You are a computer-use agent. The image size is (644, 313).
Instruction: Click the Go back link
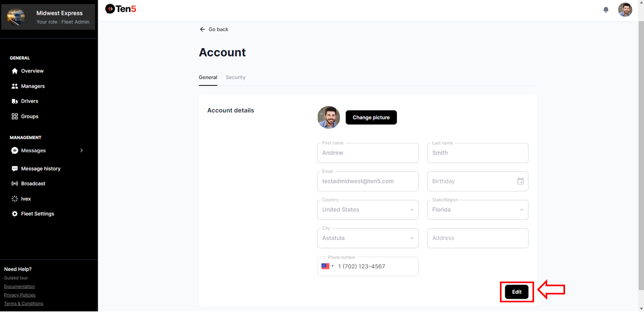click(x=213, y=29)
